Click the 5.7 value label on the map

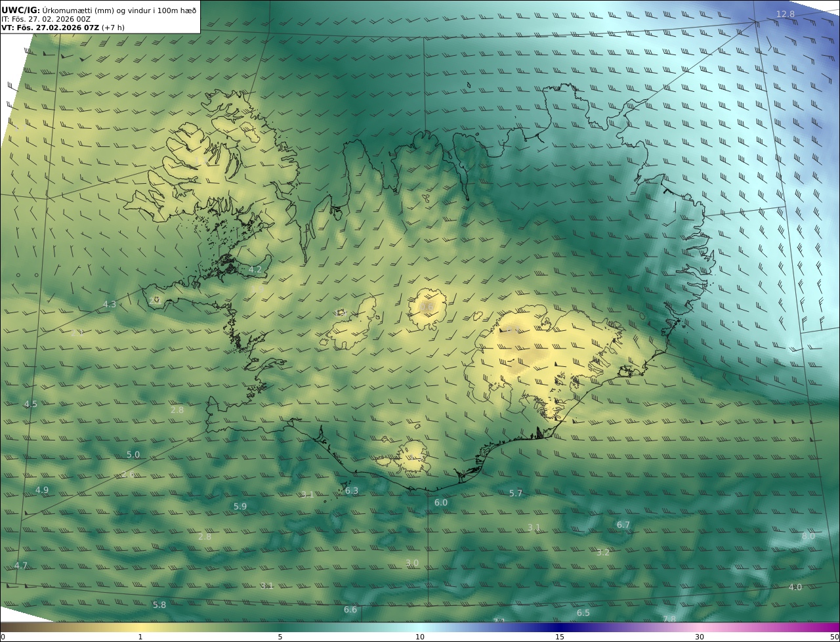pyautogui.click(x=516, y=493)
